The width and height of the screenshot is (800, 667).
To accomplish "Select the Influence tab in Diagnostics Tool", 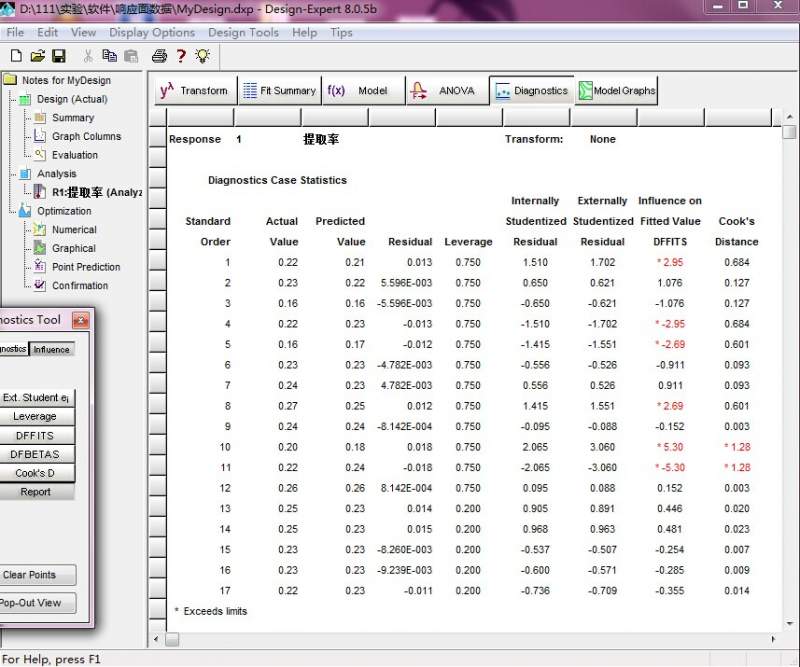I will click(x=52, y=349).
